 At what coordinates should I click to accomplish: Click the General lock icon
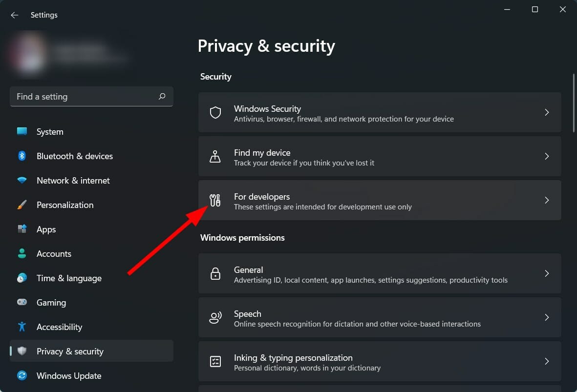click(215, 274)
